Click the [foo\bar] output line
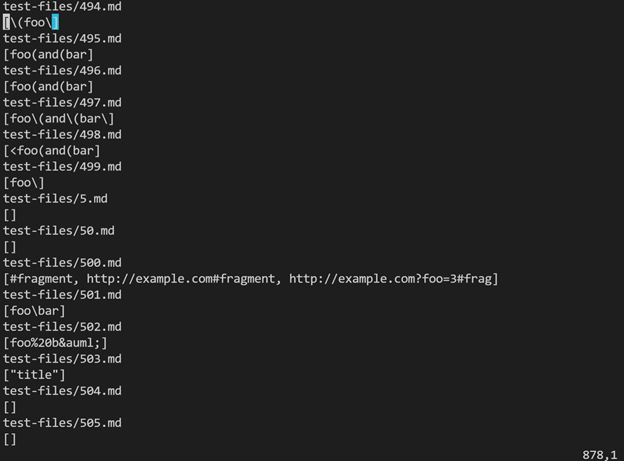Screen dimensions: 624x461 click(x=34, y=311)
